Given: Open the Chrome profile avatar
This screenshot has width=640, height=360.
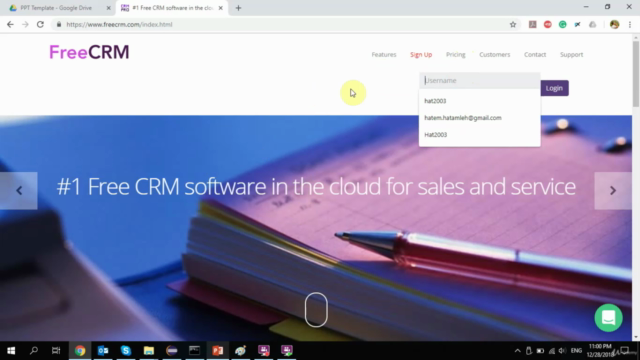Looking at the screenshot, I should pos(614,24).
